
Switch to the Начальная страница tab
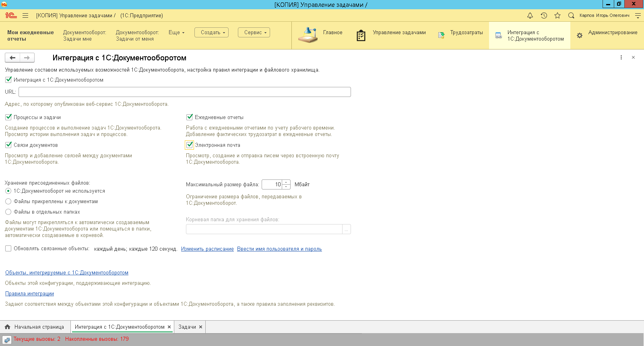point(35,327)
